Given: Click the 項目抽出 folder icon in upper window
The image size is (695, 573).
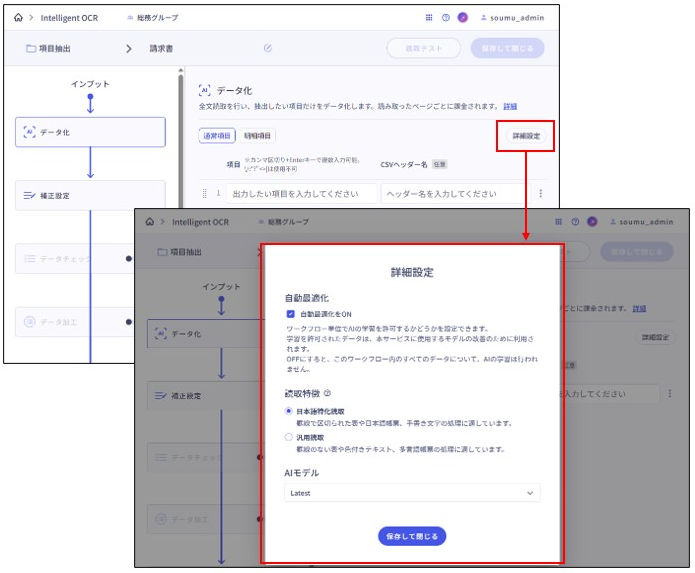Looking at the screenshot, I should coord(31,48).
